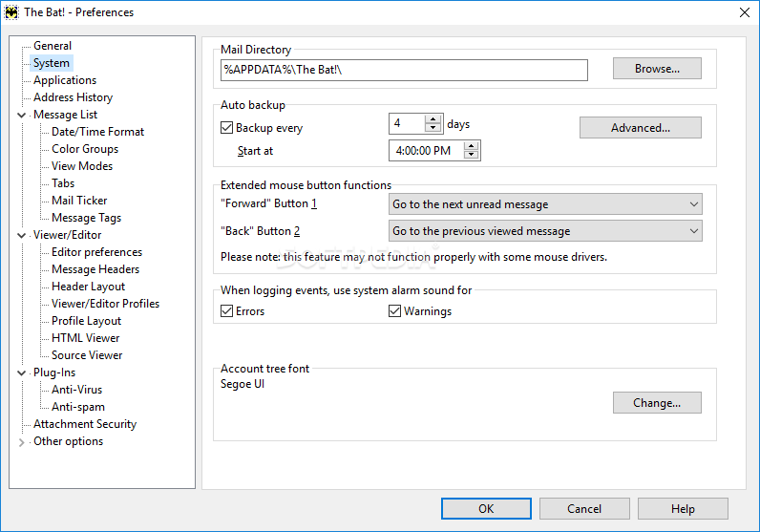Uncheck the Warnings alarm sound checkbox
This screenshot has width=760, height=532.
click(394, 310)
